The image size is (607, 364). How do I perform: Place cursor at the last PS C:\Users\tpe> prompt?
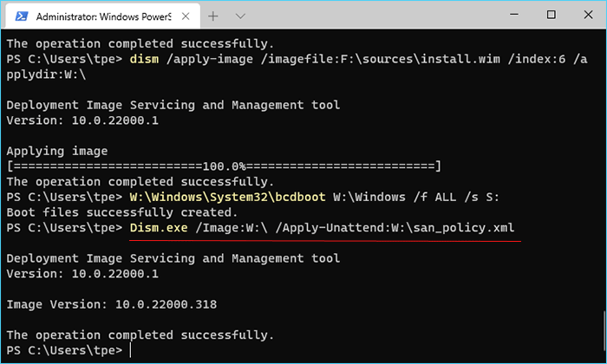coord(130,350)
